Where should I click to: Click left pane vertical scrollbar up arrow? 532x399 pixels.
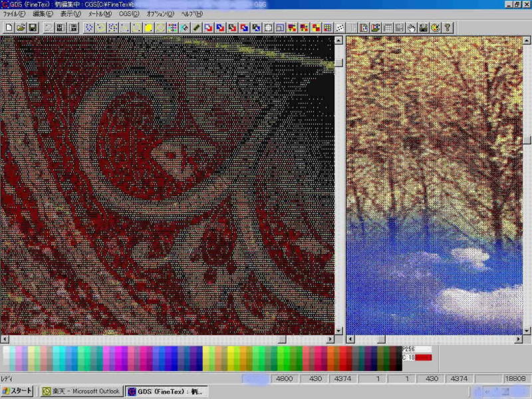pyautogui.click(x=338, y=41)
